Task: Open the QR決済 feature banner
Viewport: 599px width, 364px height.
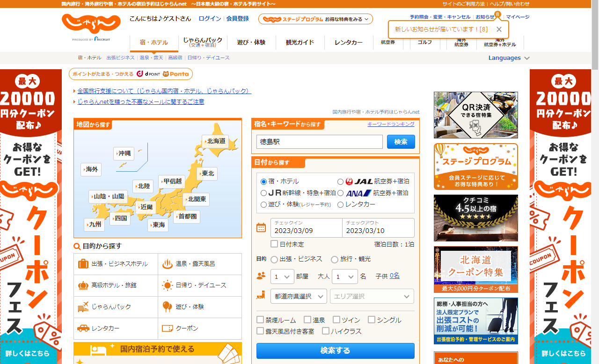Action: (476, 115)
